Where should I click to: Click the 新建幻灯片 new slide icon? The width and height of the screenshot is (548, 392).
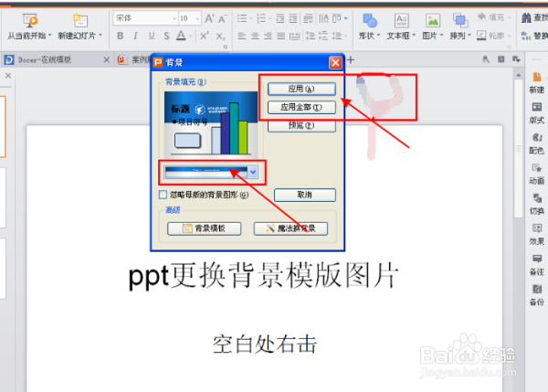click(80, 20)
